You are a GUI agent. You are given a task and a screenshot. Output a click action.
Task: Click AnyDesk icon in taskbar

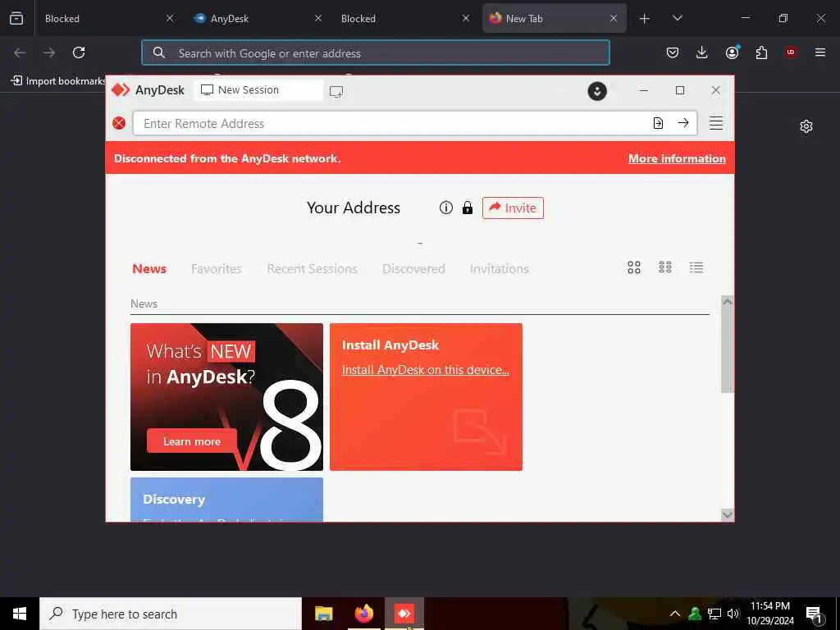click(404, 614)
